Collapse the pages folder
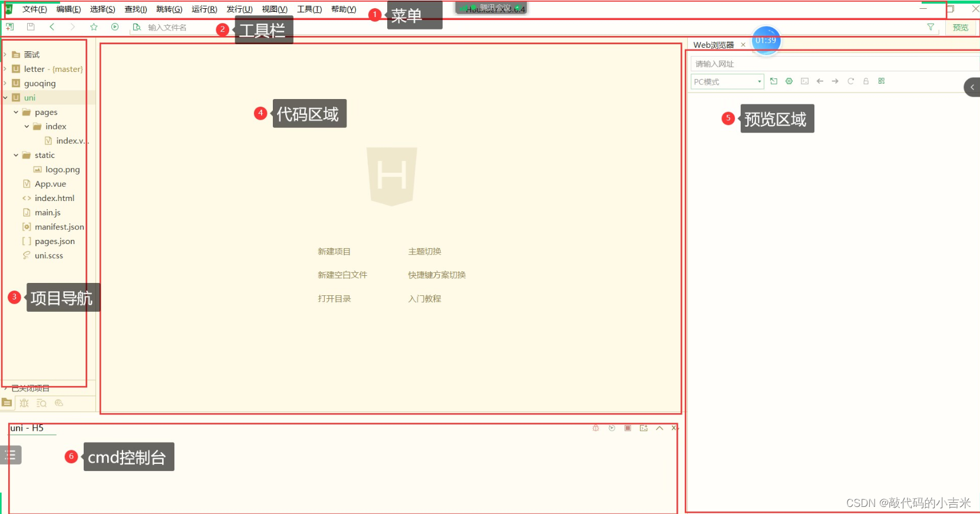This screenshot has height=514, width=980. [16, 112]
